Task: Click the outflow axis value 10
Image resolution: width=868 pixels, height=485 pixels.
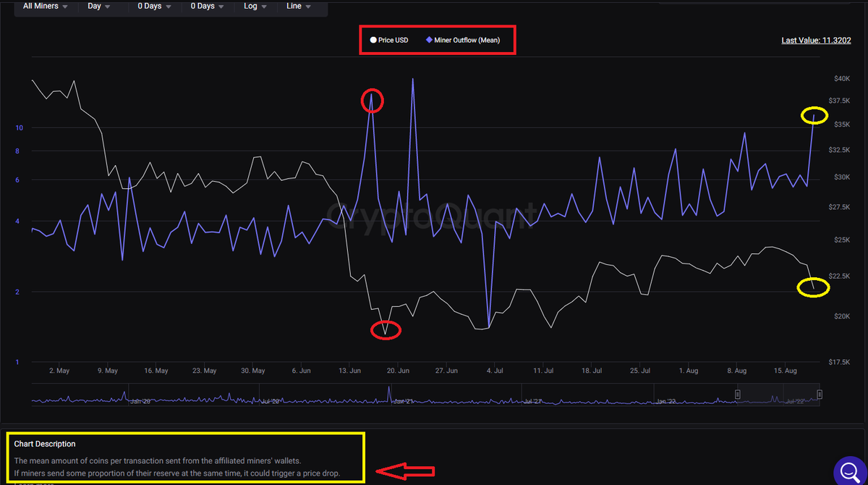Action: [20, 128]
